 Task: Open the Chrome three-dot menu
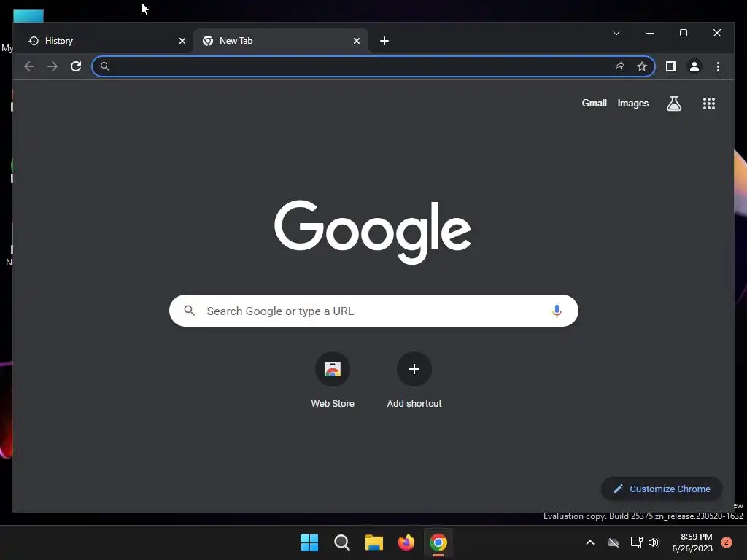(718, 66)
